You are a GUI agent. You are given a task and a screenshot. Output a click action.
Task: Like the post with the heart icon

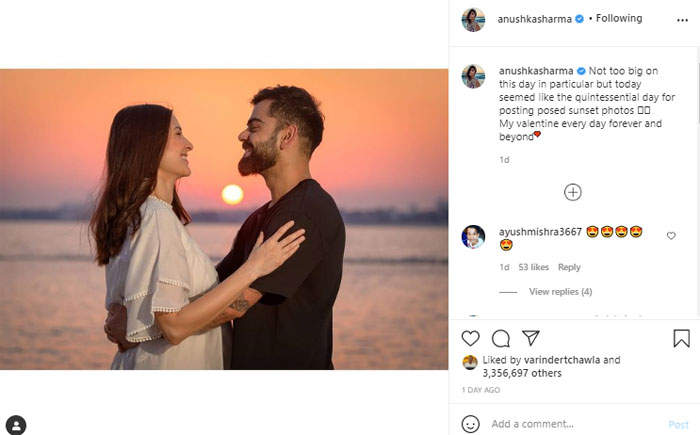click(470, 338)
